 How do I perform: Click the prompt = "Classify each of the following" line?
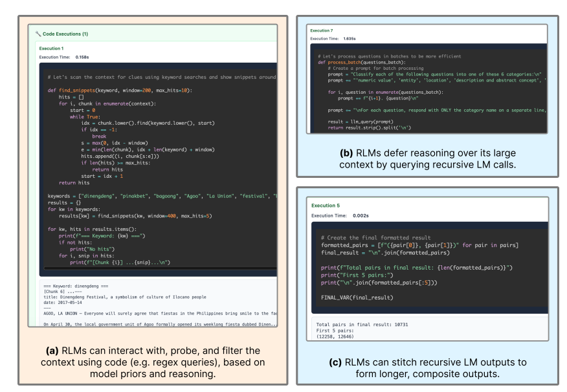435,74
